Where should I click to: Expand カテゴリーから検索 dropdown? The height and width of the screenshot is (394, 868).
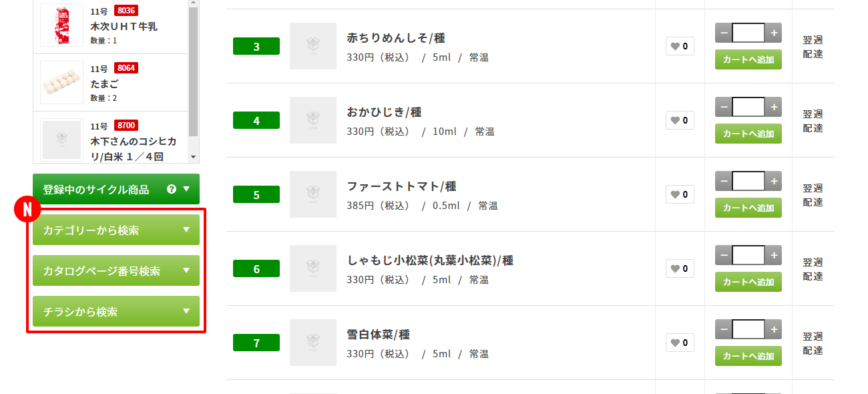[x=116, y=230]
